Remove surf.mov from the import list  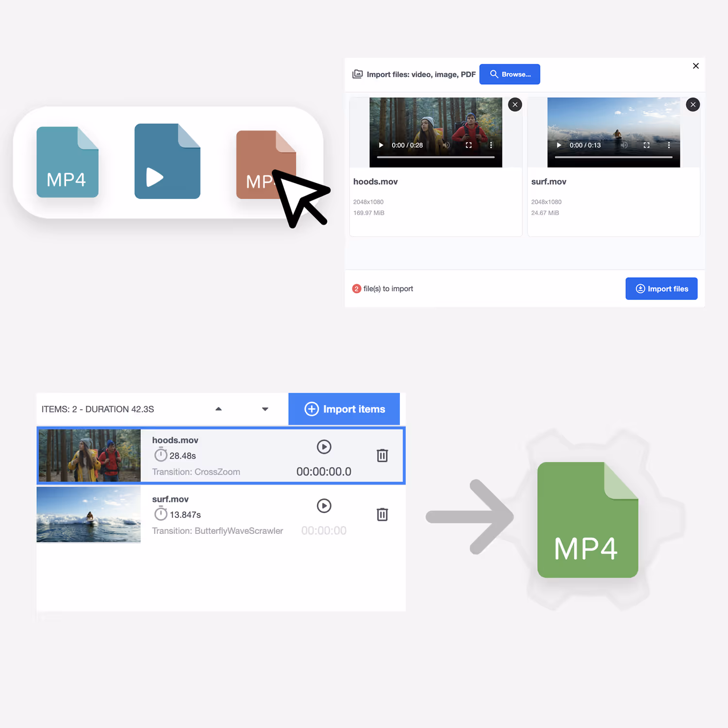pos(693,104)
